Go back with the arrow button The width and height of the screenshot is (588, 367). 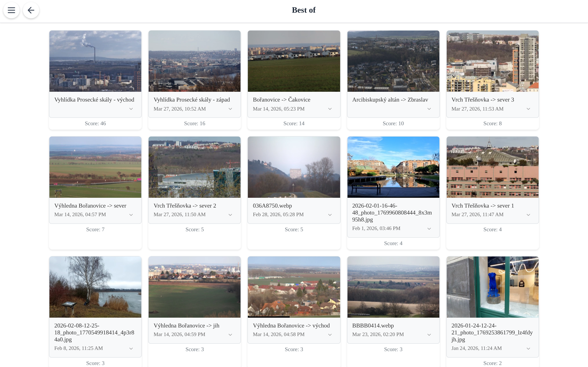[x=31, y=10]
